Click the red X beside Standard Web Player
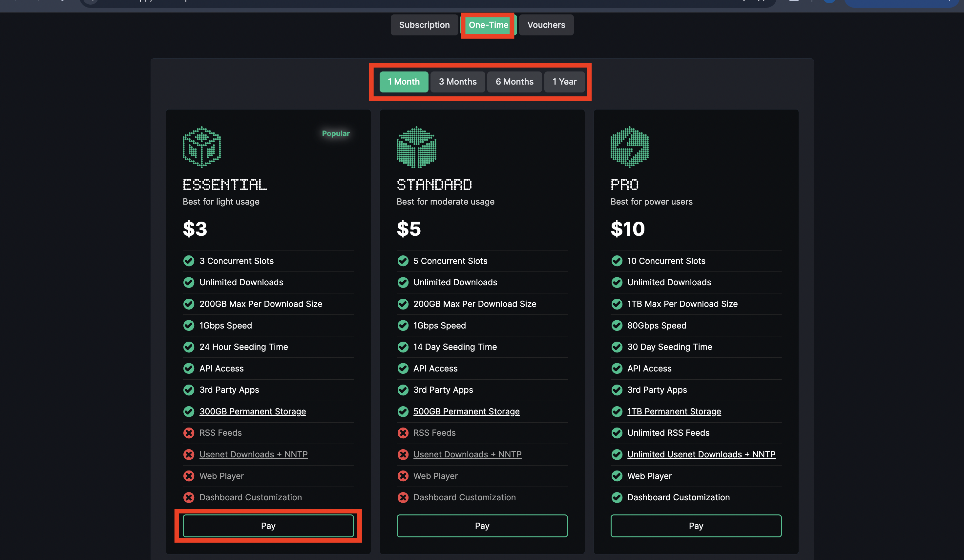 point(403,476)
